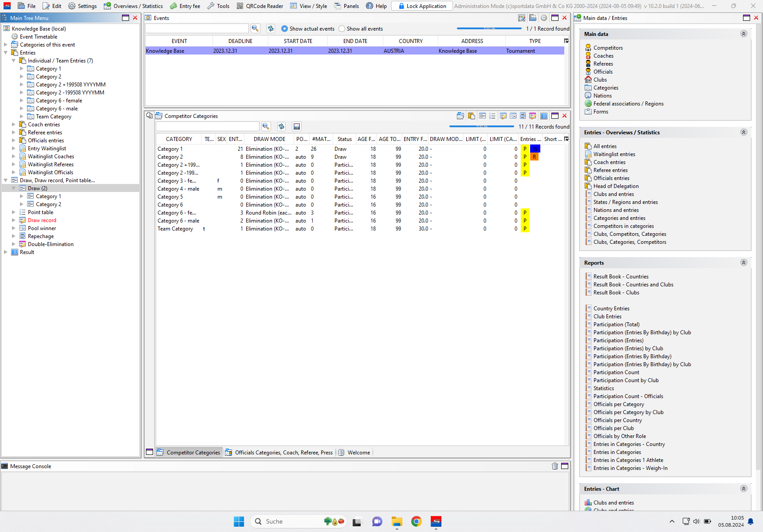This screenshot has height=532, width=763.
Task: Expand the Team Category tree node under Entries
Action: [22, 116]
